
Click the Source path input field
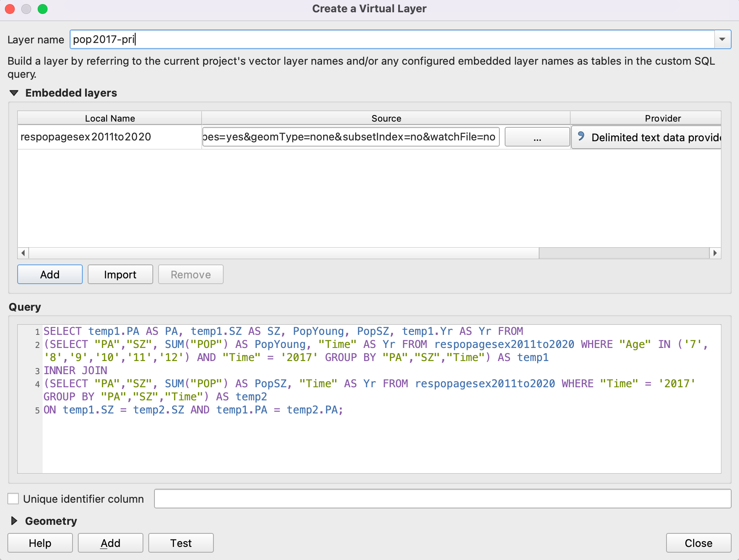(x=351, y=137)
